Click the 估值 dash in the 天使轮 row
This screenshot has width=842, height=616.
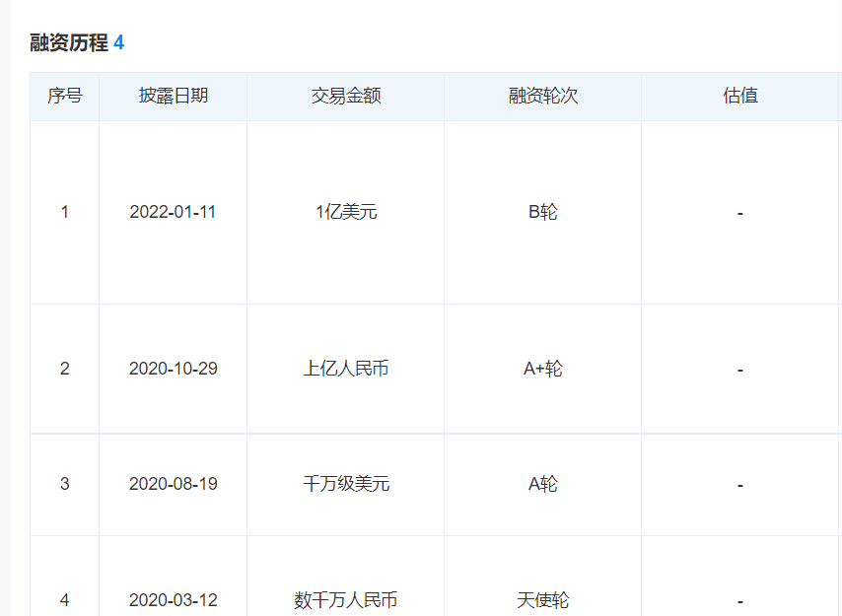[x=740, y=601]
